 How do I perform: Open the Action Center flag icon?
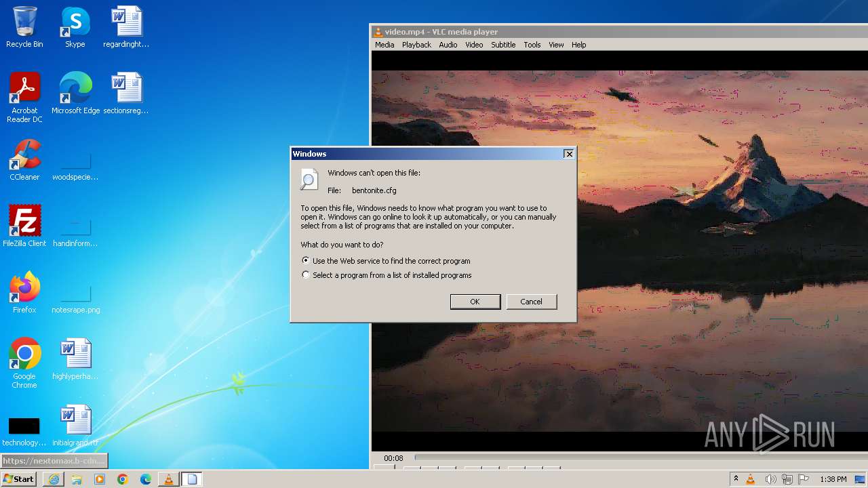pyautogui.click(x=804, y=479)
